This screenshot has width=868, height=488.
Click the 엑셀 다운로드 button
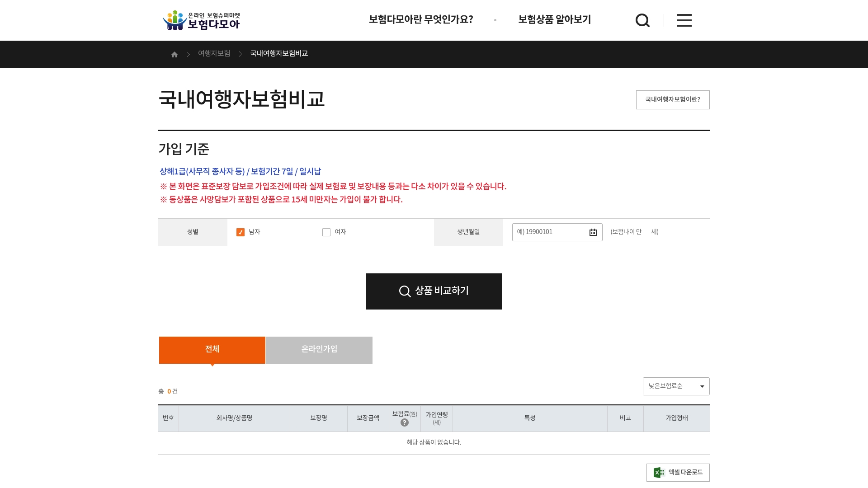678,472
